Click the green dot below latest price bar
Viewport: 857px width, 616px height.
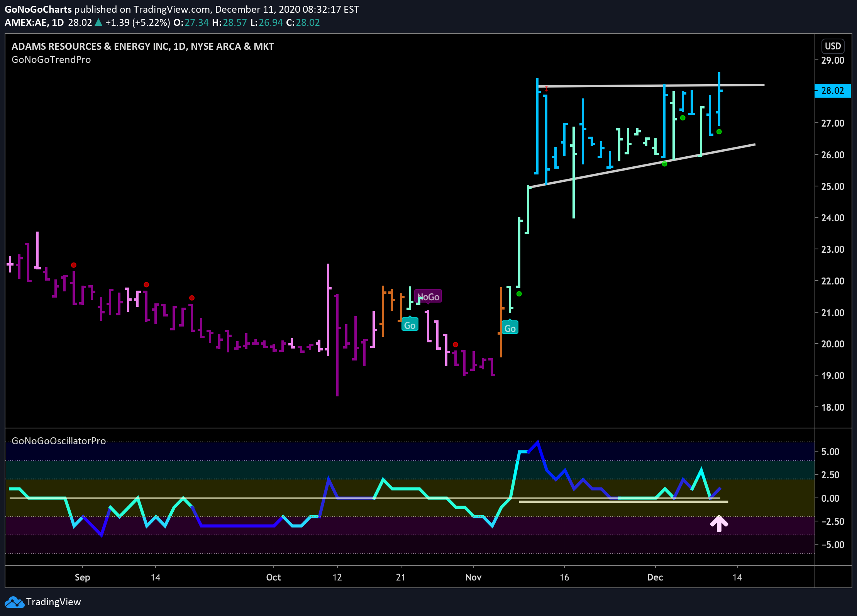click(x=719, y=132)
